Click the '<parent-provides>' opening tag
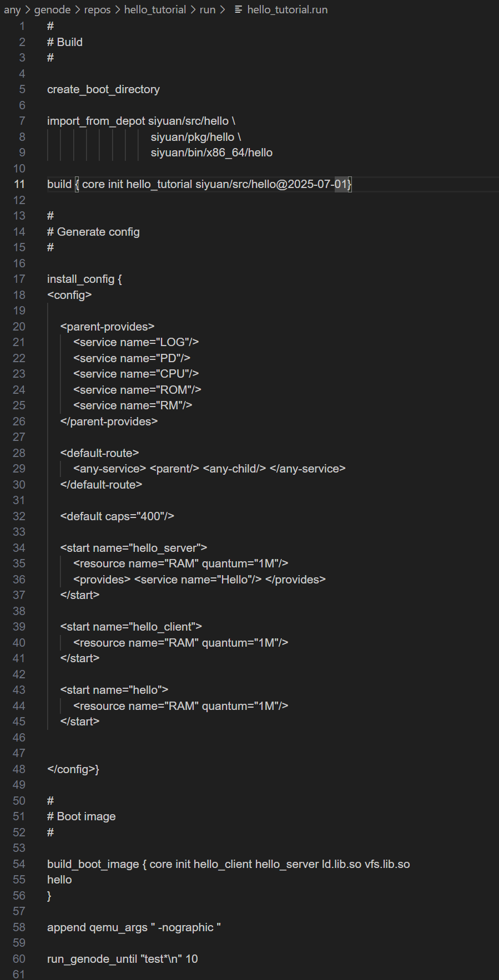Viewport: 499px width, 980px height. pos(108,327)
